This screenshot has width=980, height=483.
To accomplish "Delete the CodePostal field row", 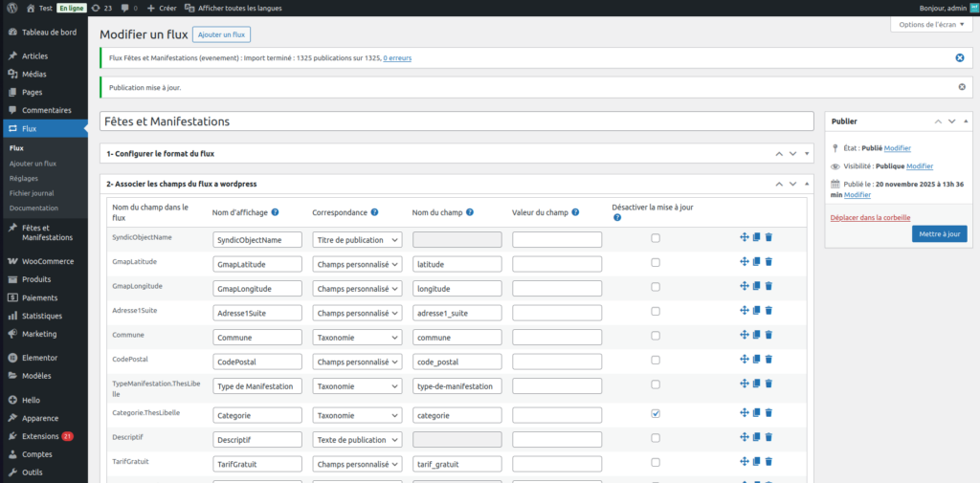I will (768, 361).
